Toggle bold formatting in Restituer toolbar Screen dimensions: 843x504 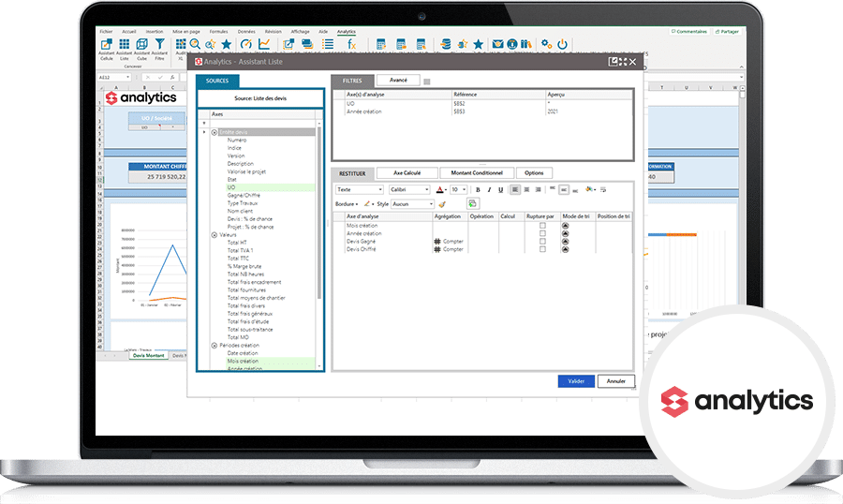478,190
